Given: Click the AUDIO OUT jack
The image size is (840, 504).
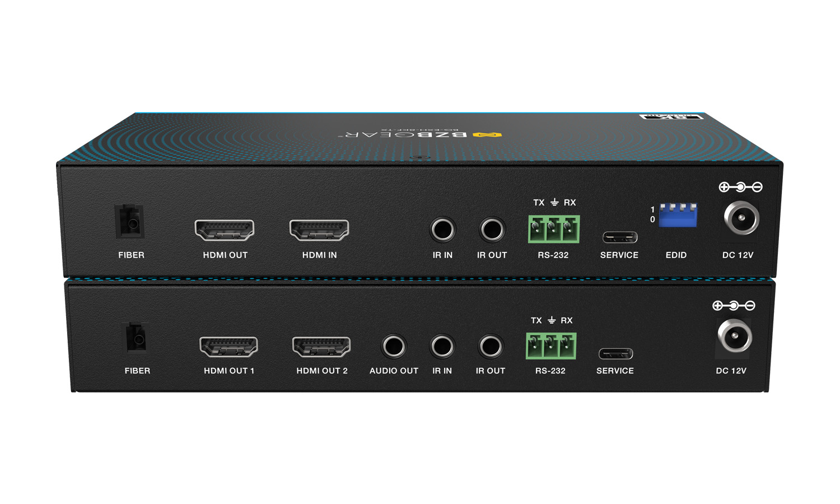Looking at the screenshot, I should click(x=393, y=346).
